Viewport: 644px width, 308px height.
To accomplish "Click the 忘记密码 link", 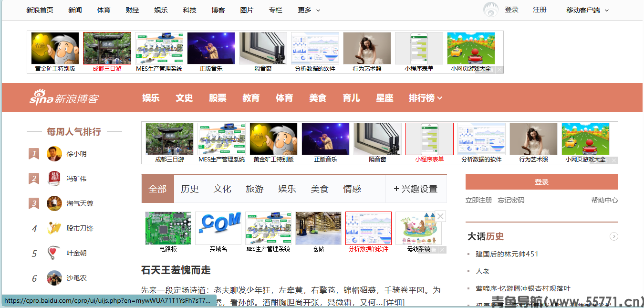I will [x=511, y=200].
